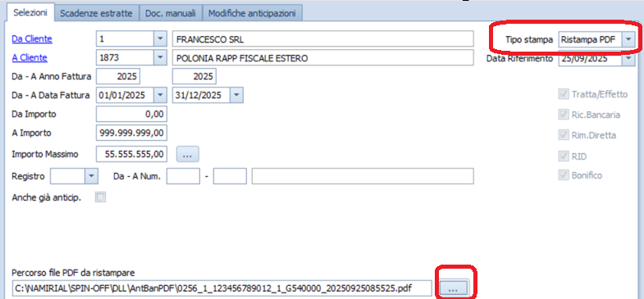Follow the Da Cliente link
Image resolution: width=644 pixels, height=299 pixels.
pos(32,39)
